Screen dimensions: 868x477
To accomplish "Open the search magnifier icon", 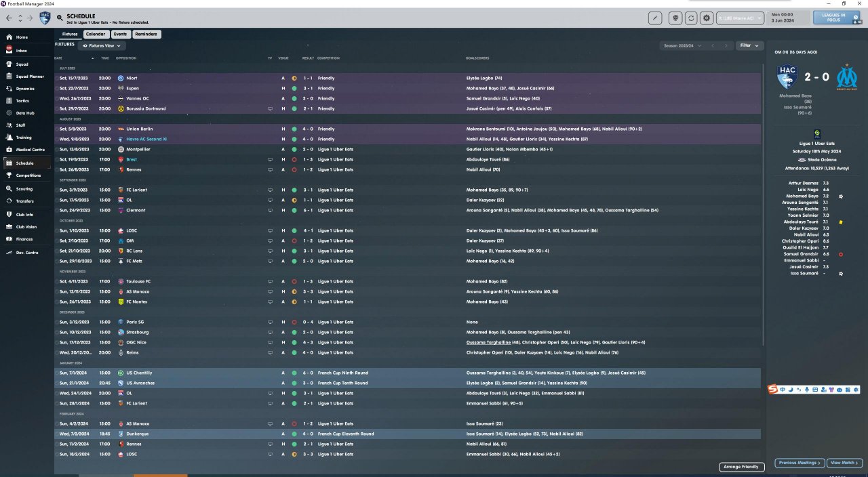I will [x=60, y=16].
